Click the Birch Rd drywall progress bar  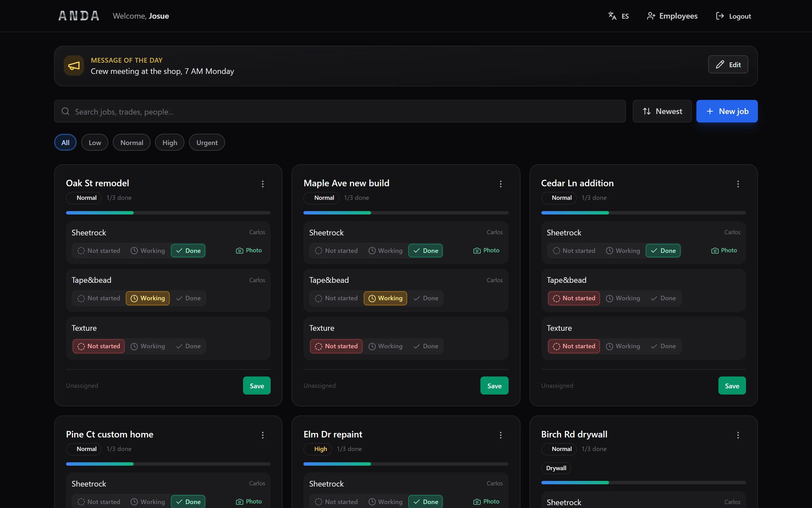(644, 483)
